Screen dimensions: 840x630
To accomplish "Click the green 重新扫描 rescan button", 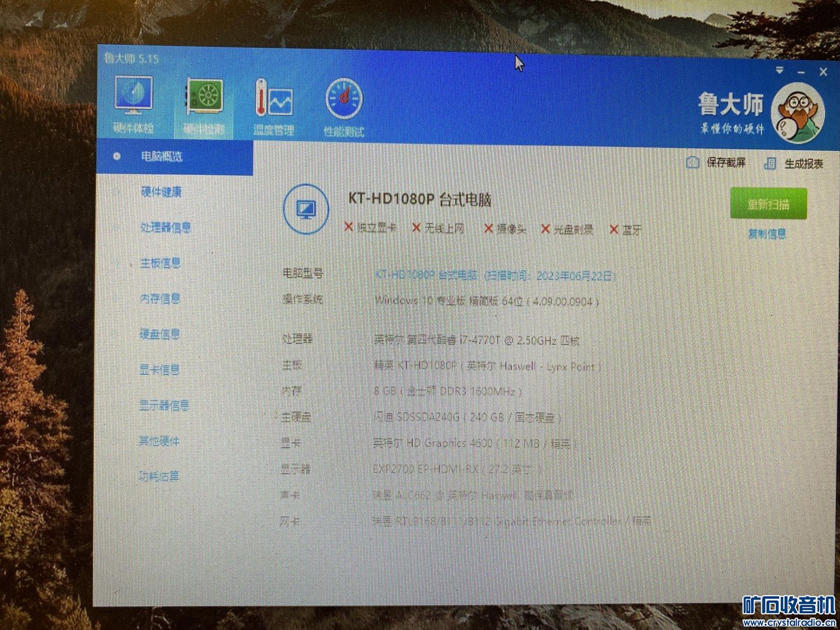I will [768, 204].
